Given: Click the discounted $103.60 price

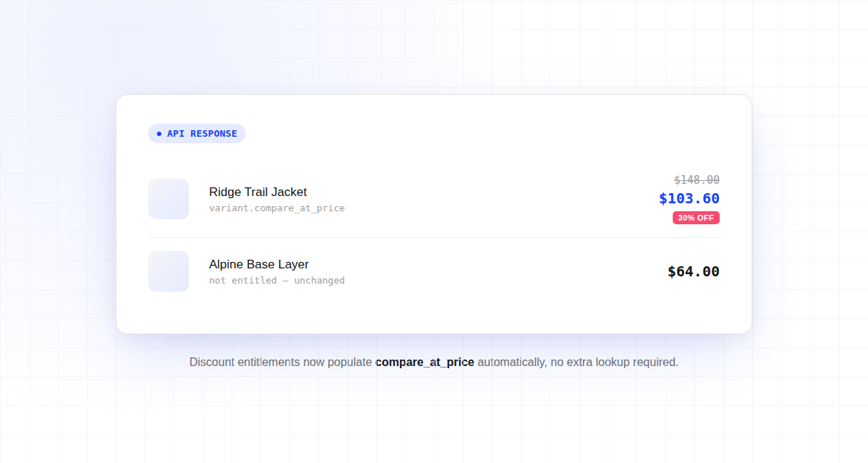Looking at the screenshot, I should tap(689, 198).
